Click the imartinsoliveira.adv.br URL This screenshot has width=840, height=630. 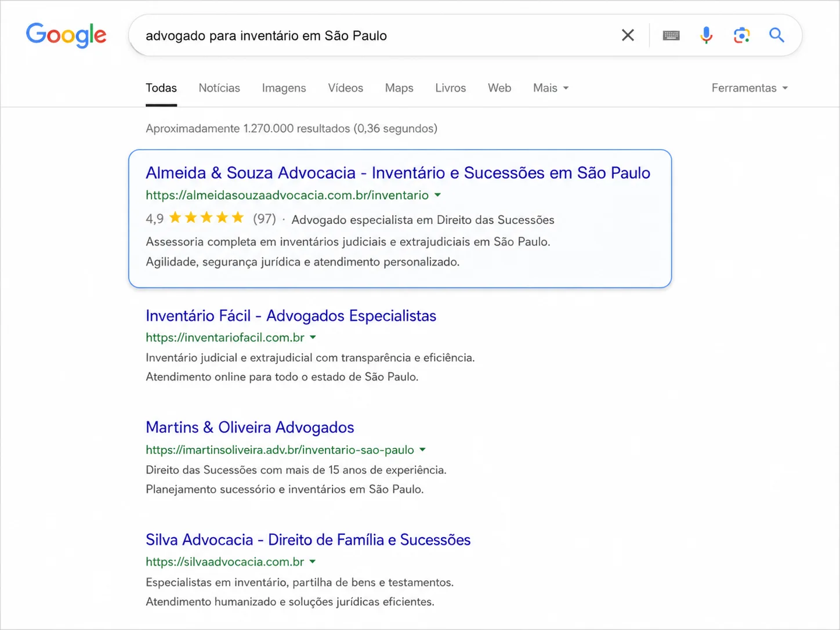point(280,450)
